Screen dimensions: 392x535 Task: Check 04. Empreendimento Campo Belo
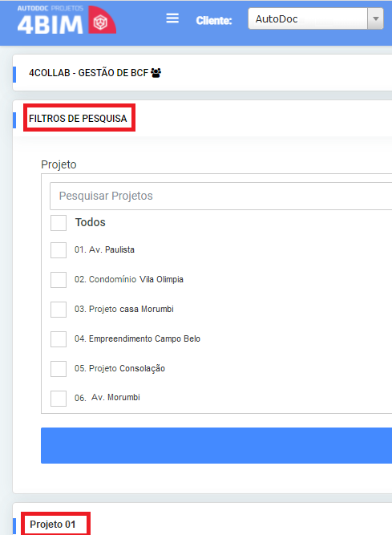coord(59,339)
